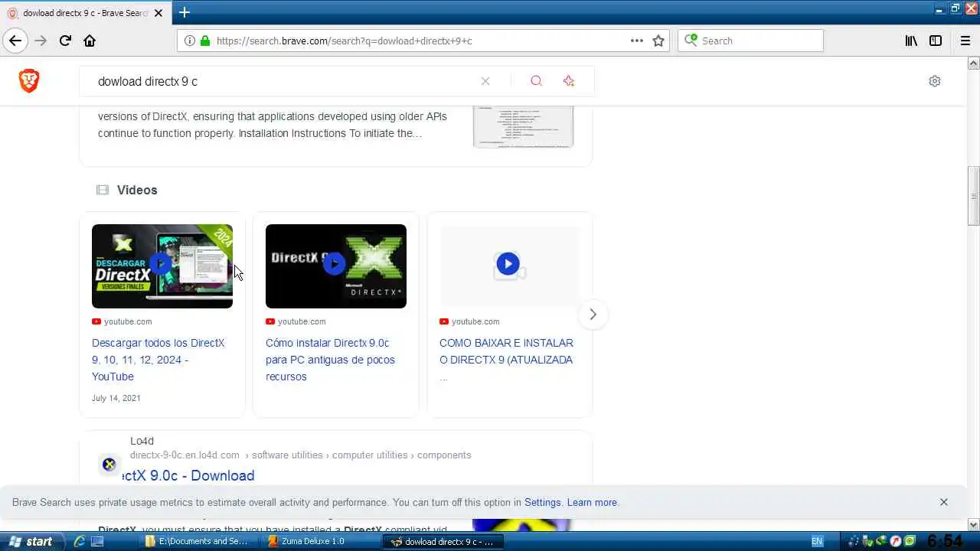Viewport: 980px width, 551px height.
Task: Open the search engine dropdown icon
Action: 691,41
